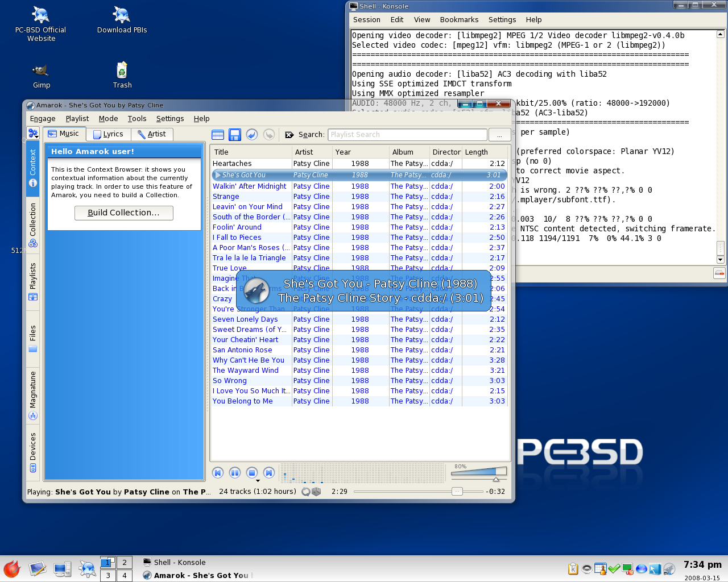Expand the Stop button dropdown arrow
The width and height of the screenshot is (728, 582).
258,481
